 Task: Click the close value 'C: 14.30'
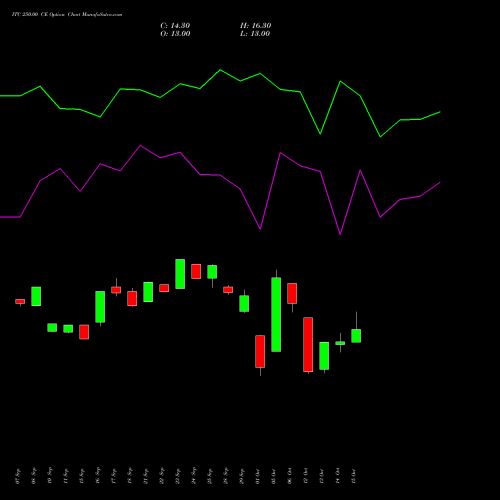175,26
